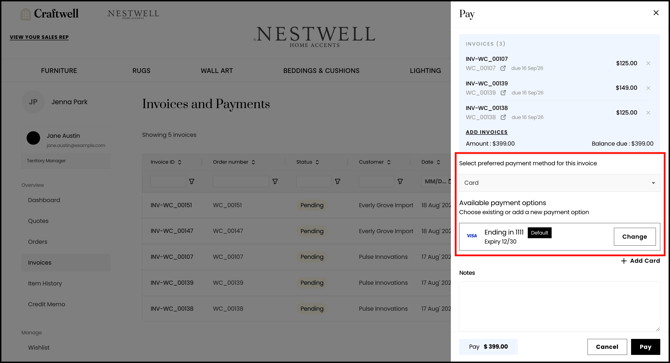Click ADD INVOICES link
The height and width of the screenshot is (363, 670).
[487, 132]
